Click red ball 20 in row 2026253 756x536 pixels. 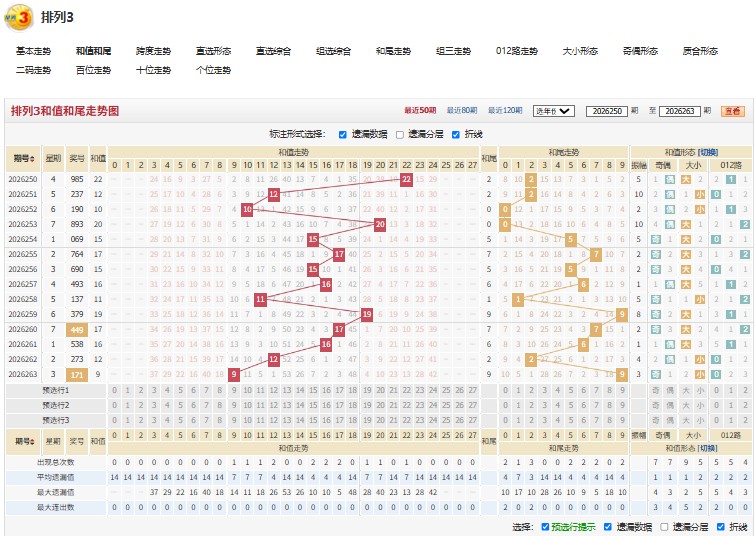click(x=380, y=224)
